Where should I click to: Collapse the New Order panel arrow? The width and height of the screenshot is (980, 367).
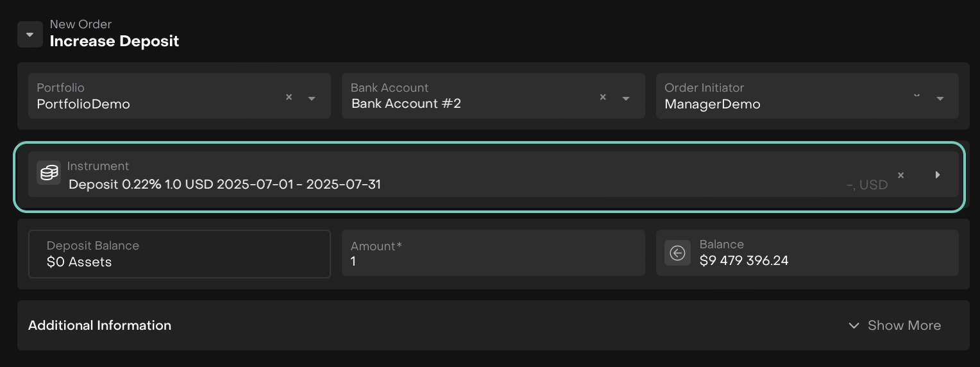30,35
